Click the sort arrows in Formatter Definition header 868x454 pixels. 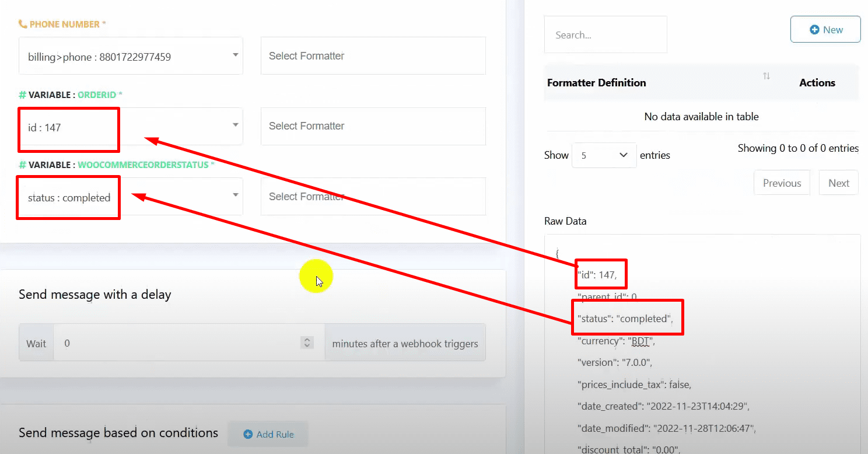click(x=766, y=76)
